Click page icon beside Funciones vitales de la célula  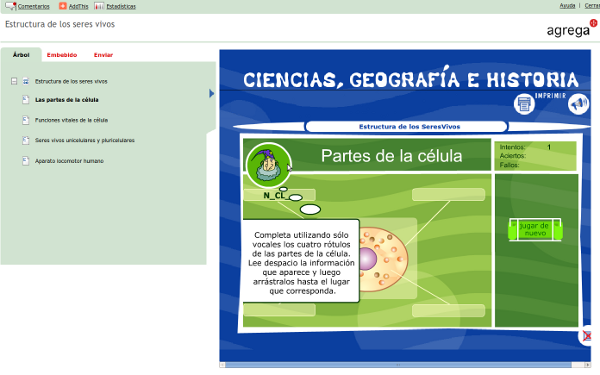tap(26, 120)
